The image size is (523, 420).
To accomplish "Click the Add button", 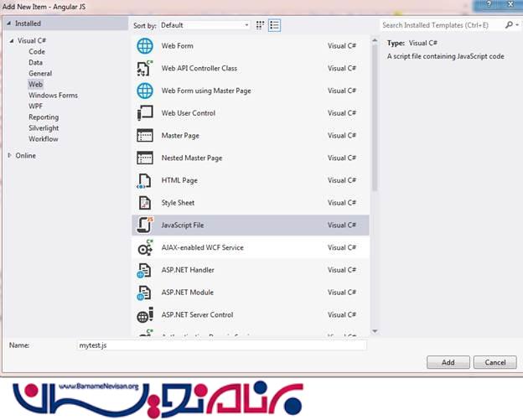I will [x=448, y=362].
